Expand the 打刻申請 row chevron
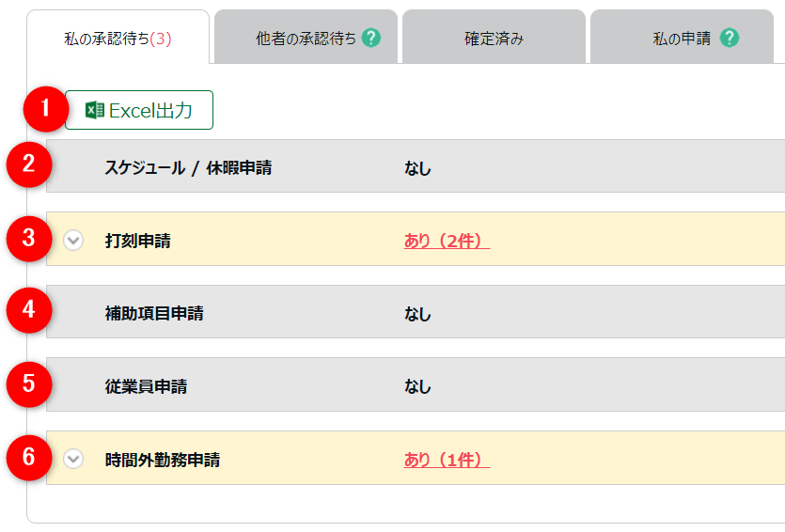The width and height of the screenshot is (785, 532). point(73,241)
